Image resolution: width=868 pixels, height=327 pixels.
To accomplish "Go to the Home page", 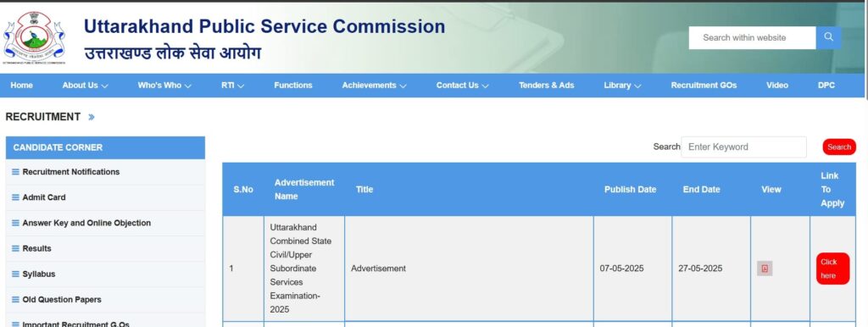I will pos(21,86).
